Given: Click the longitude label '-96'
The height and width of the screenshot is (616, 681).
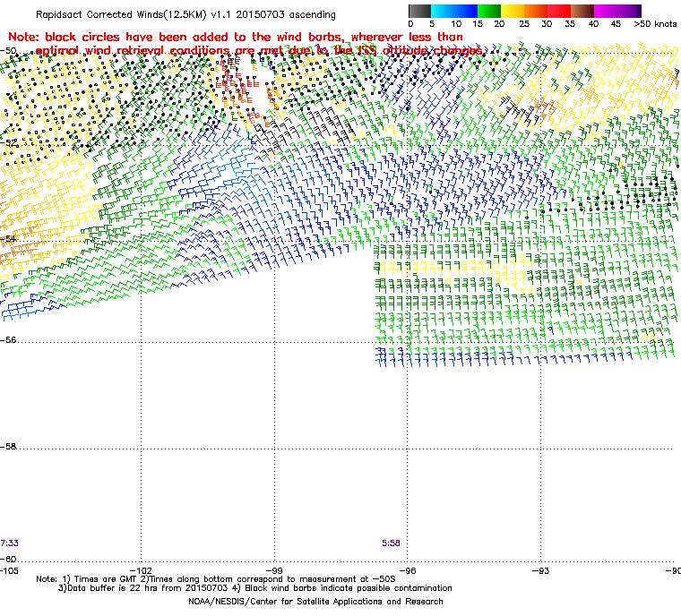Looking at the screenshot, I should [408, 571].
